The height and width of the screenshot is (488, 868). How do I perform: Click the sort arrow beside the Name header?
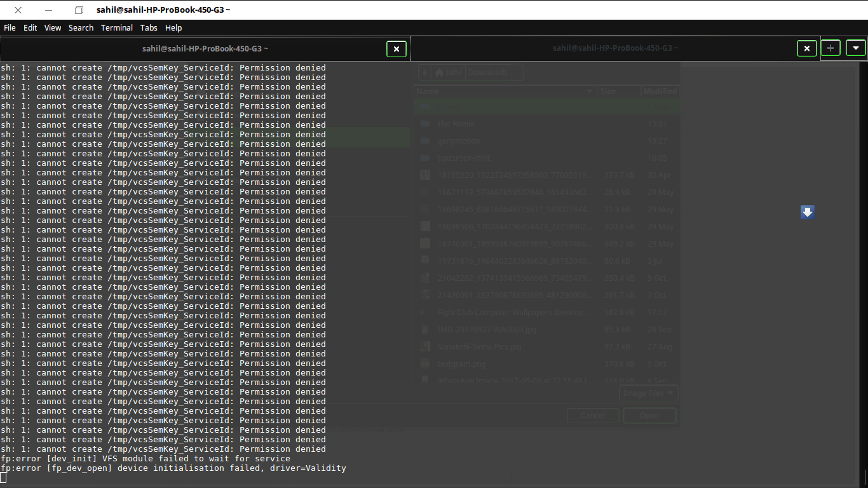click(x=588, y=91)
